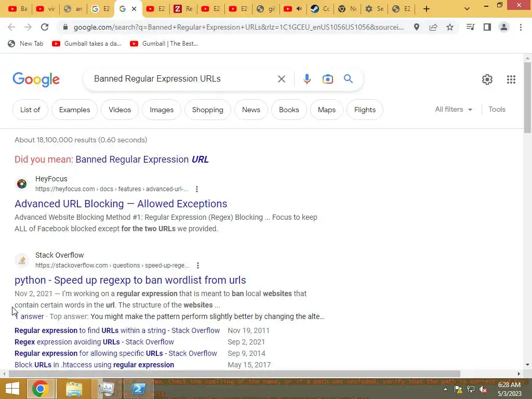The image size is (532, 399).
Task: Clear the search box with X
Action: (281, 79)
